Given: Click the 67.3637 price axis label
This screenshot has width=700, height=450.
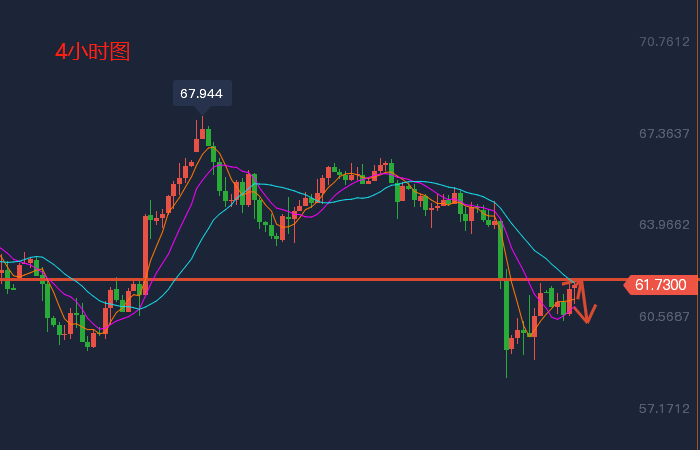Looking at the screenshot, I should [664, 133].
